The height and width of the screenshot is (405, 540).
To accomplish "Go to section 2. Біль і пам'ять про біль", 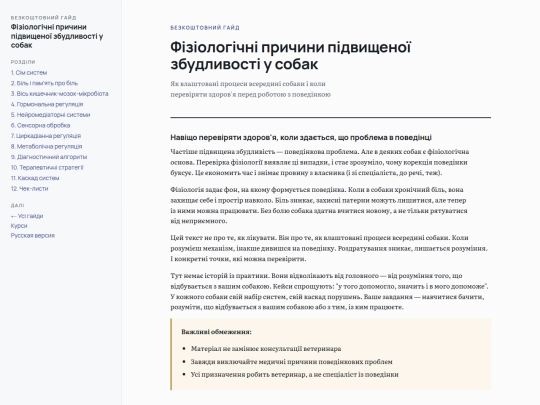I will pos(44,83).
